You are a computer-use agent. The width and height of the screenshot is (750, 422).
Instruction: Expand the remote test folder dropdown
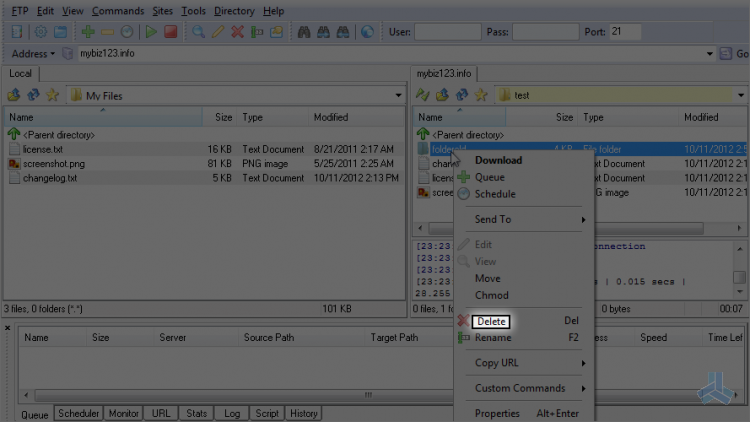(x=741, y=95)
